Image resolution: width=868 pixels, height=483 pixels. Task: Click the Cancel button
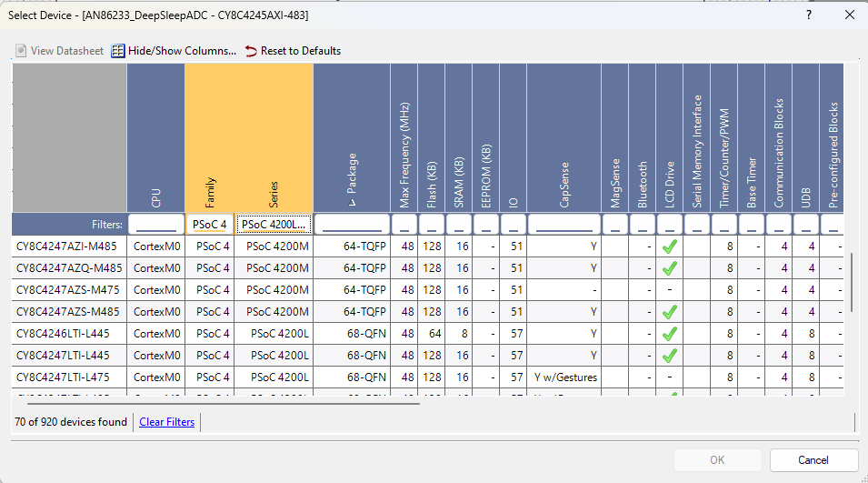click(x=813, y=460)
